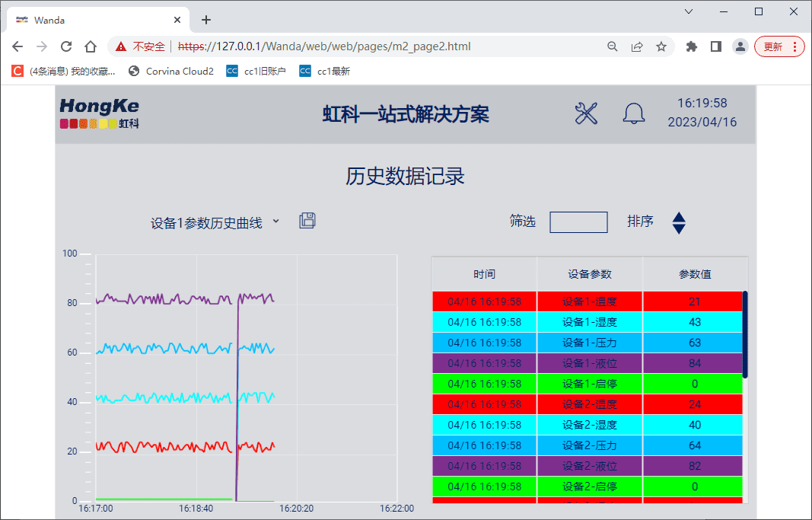
Task: Bookmark this page with the star icon
Action: [661, 46]
